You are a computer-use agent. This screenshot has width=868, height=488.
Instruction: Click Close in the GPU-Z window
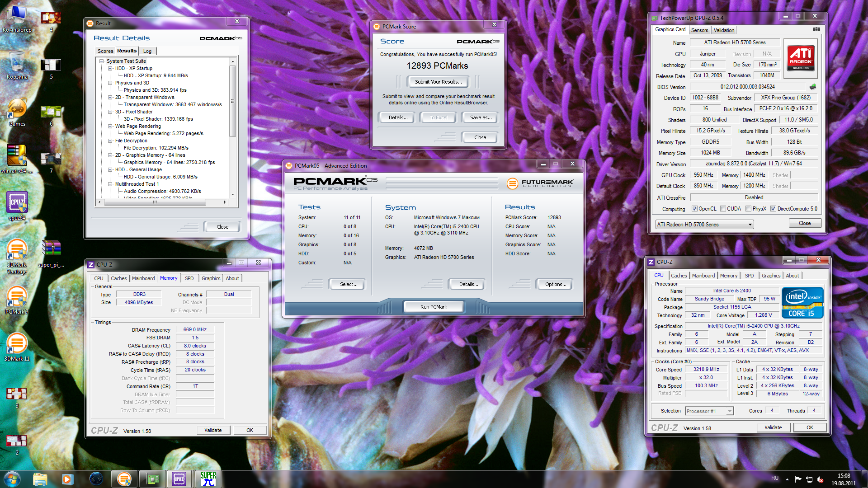click(804, 223)
